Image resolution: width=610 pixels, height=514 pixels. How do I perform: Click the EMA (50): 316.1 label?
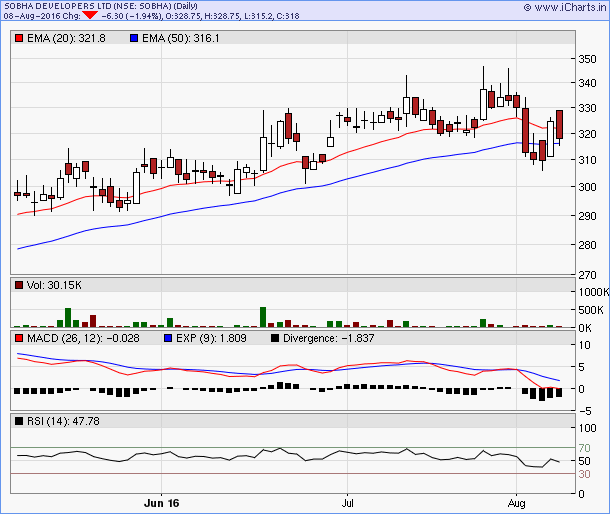181,38
